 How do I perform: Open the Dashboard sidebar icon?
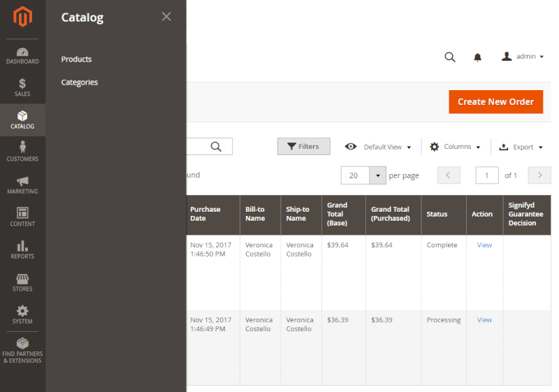(22, 55)
